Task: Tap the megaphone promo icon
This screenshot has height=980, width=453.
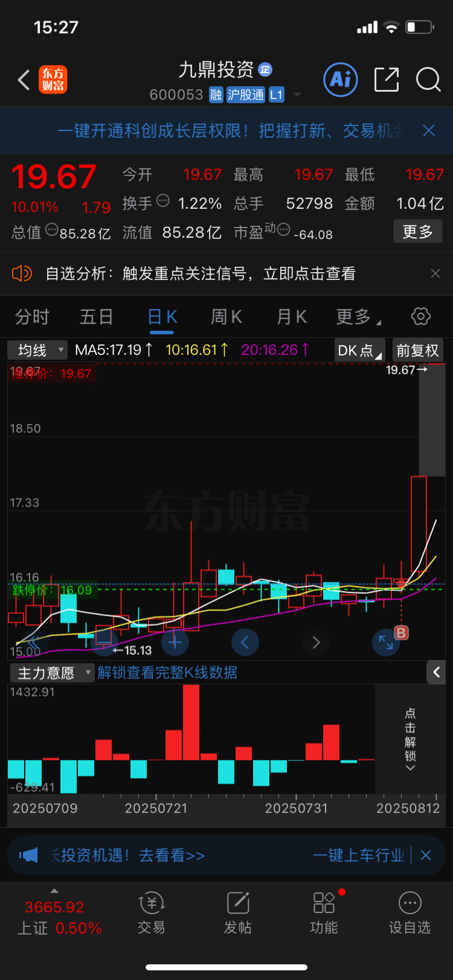Action: click(29, 855)
